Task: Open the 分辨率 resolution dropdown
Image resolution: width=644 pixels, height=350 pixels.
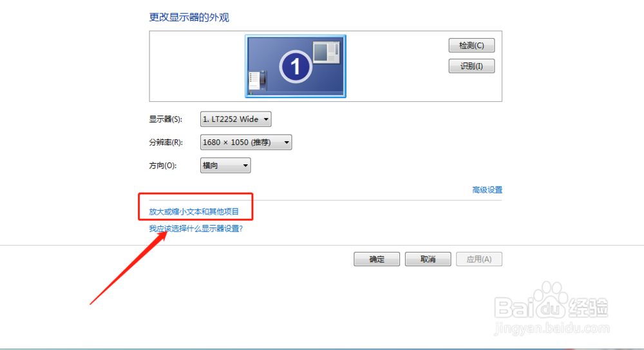Action: coord(246,142)
